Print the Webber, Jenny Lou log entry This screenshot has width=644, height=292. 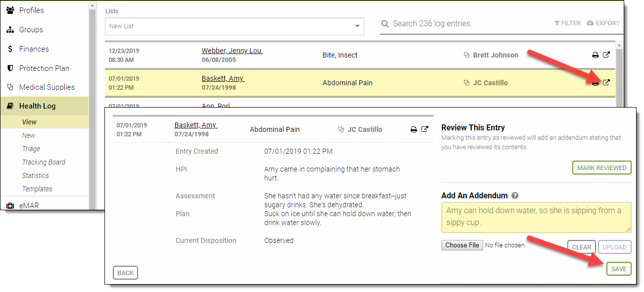point(595,55)
